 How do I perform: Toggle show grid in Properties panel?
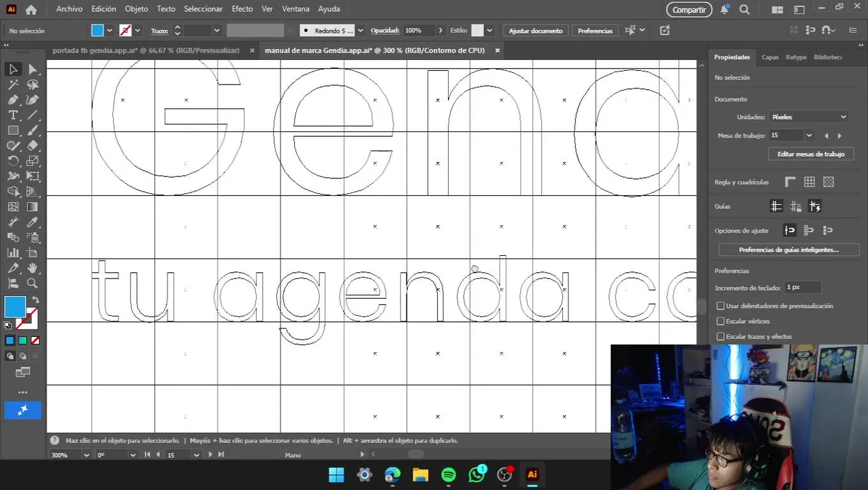tap(809, 182)
